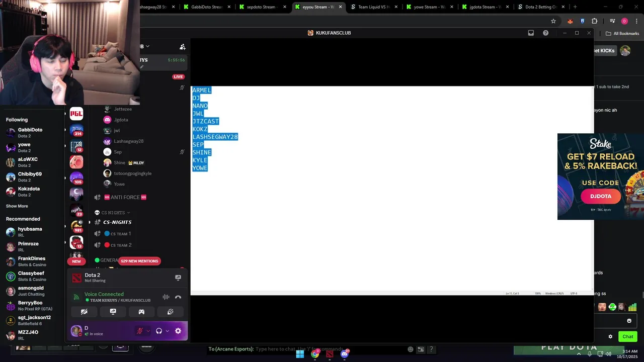The height and width of the screenshot is (362, 644).
Task: Switch to jgdota Stream tab
Action: pos(485,7)
